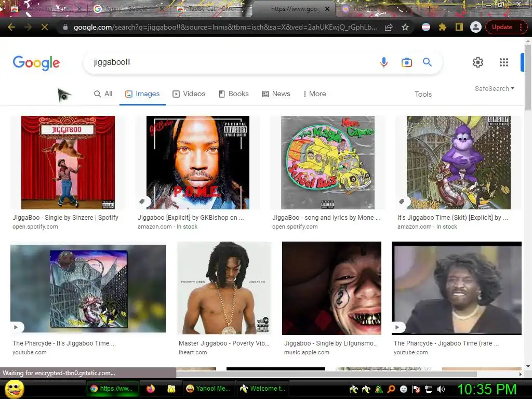Open the Lilgunsmo Apple Music thumbnail
The image size is (532, 399).
[331, 288]
